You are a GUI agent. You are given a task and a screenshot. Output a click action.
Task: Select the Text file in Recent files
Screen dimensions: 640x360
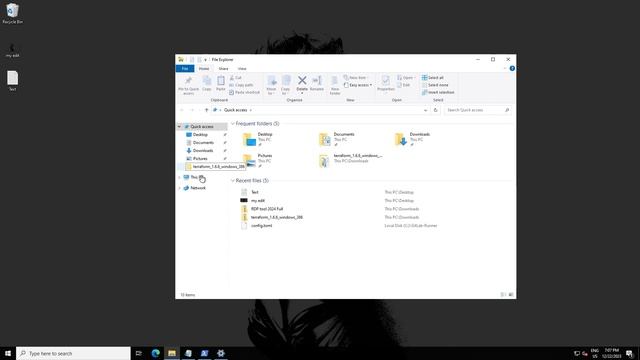255,192
